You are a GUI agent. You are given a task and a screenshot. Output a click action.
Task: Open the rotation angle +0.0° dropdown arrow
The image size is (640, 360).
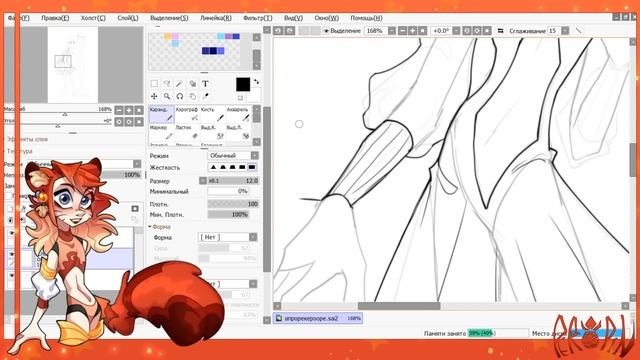click(x=456, y=31)
